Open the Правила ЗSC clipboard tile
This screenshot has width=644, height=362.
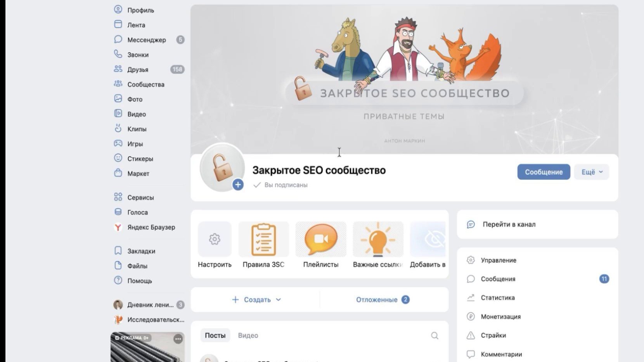263,239
